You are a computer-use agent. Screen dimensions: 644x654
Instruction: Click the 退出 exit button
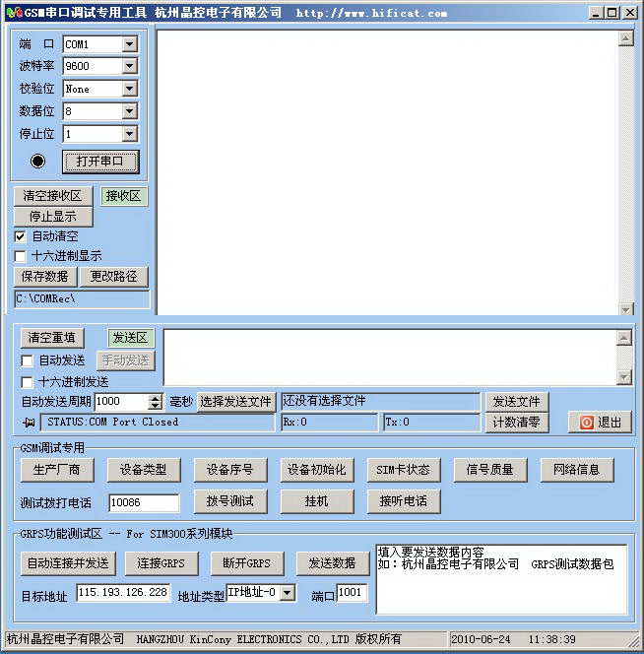(x=600, y=423)
